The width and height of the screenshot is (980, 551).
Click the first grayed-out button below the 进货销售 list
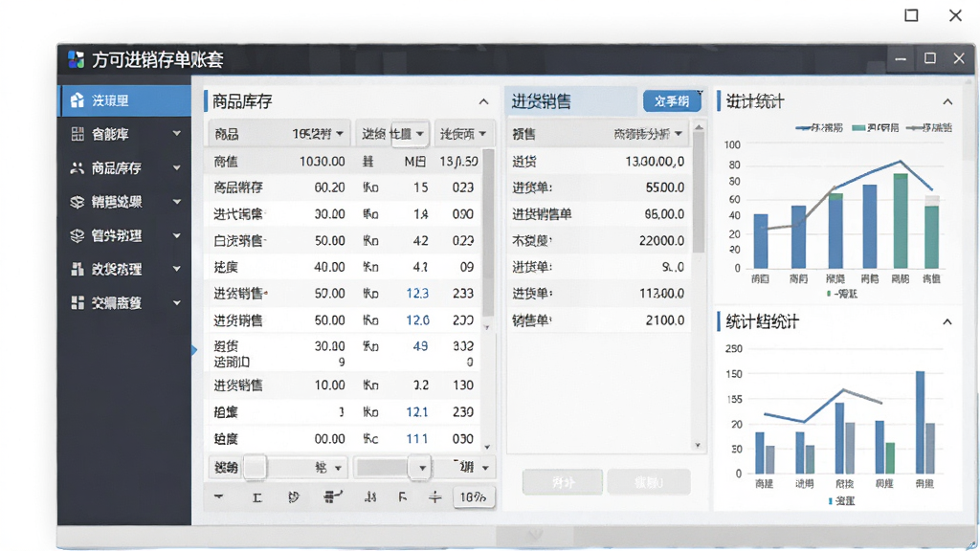(x=563, y=482)
